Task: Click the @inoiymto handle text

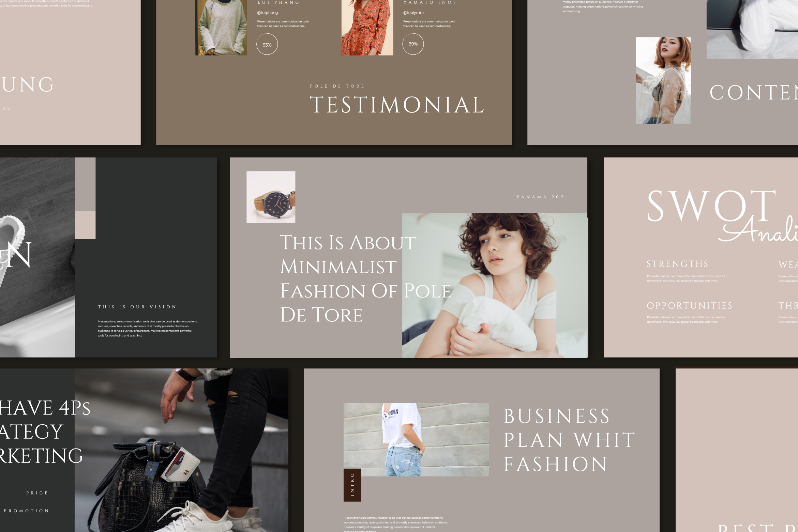Action: (413, 13)
